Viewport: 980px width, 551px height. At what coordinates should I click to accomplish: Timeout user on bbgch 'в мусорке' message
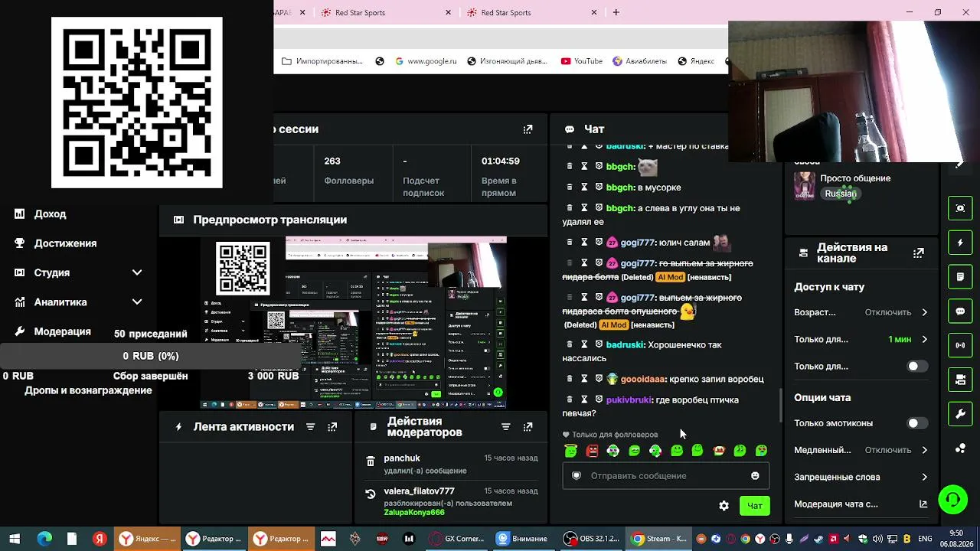click(x=584, y=187)
